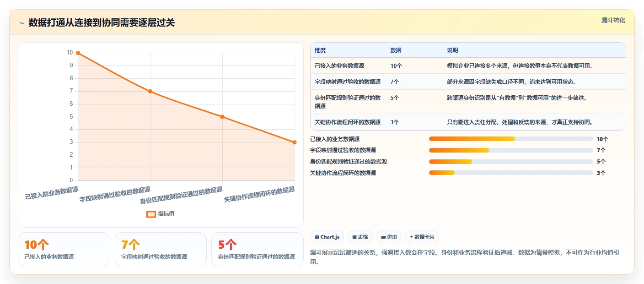
Task: Click the 身份匹配规则验证通过的数据源 progress bar
Action: click(x=511, y=162)
